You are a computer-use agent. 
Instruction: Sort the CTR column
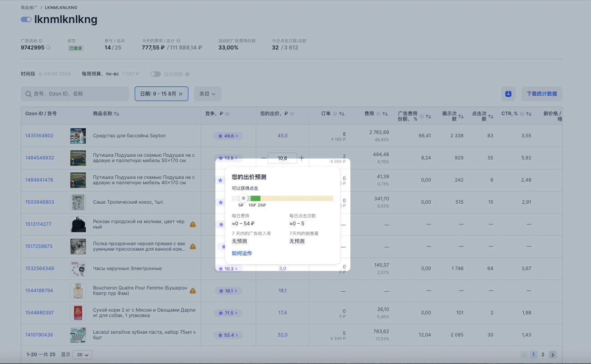(x=529, y=114)
